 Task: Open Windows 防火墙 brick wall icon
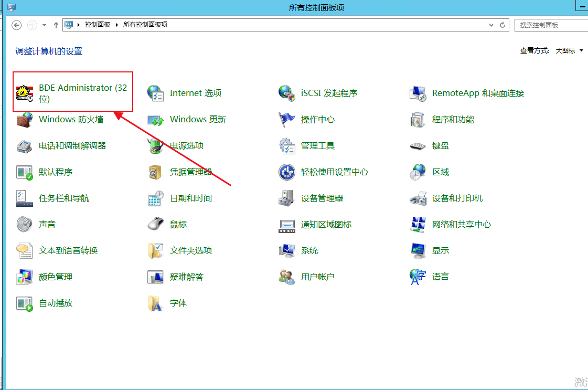(24, 119)
